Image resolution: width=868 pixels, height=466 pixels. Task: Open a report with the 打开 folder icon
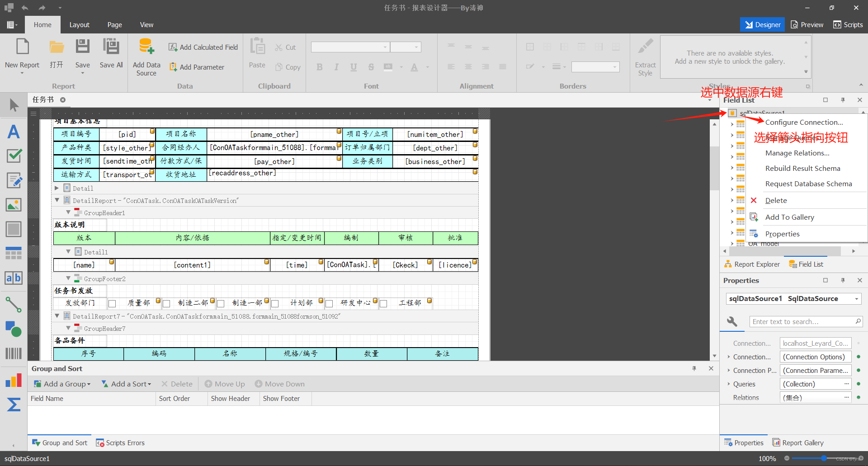57,47
